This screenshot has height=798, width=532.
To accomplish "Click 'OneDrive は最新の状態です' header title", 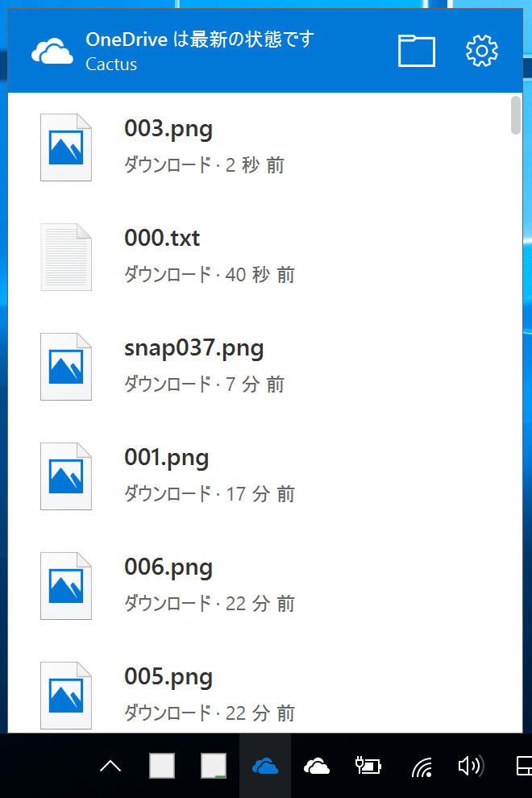I will (x=200, y=39).
